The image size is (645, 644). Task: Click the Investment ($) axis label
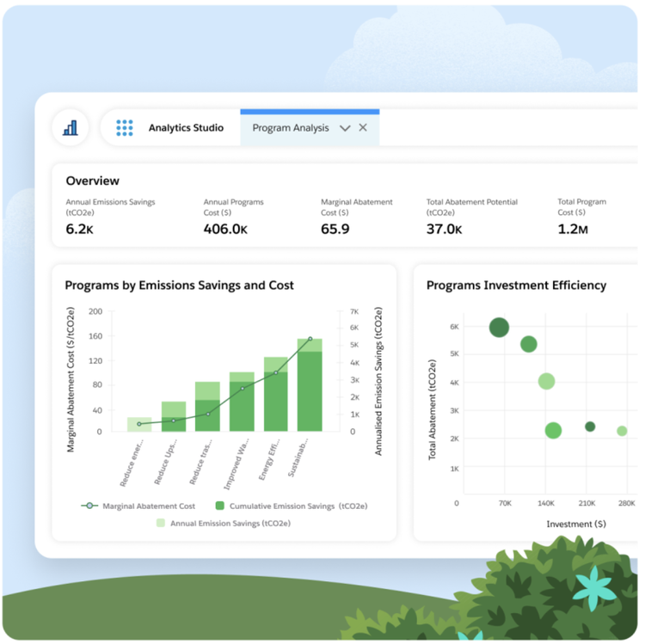point(576,524)
